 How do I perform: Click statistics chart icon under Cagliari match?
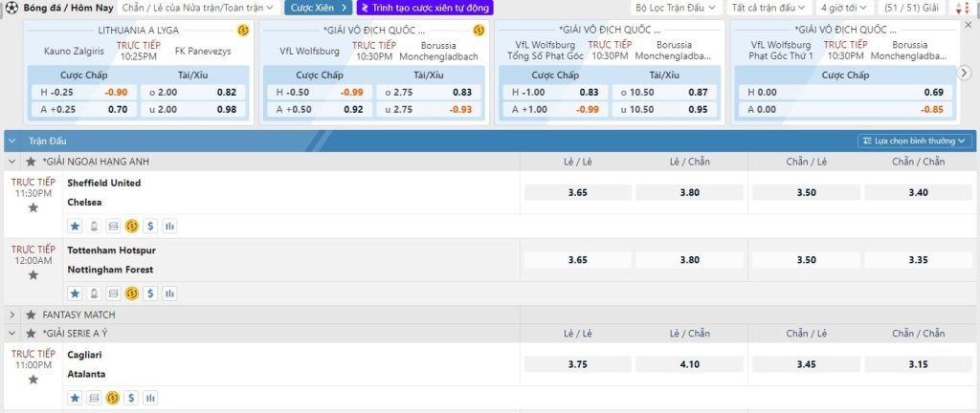pyautogui.click(x=150, y=398)
